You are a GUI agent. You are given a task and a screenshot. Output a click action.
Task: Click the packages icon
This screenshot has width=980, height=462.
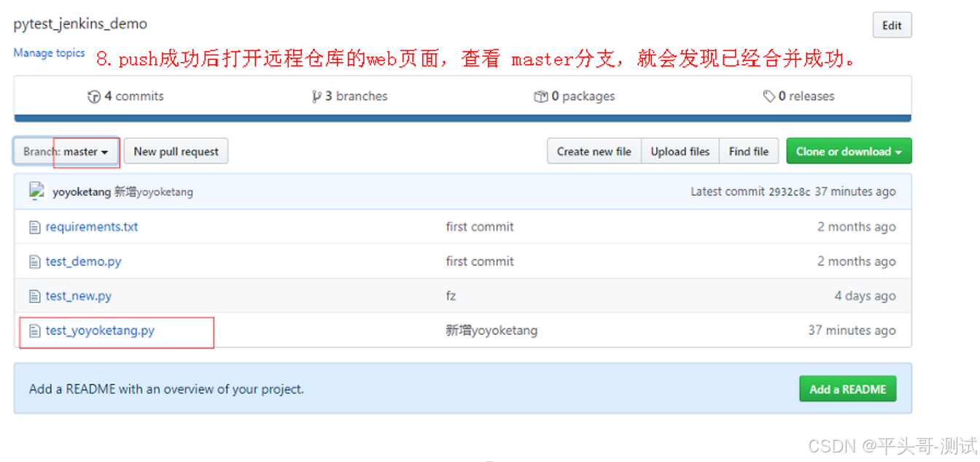tap(540, 96)
